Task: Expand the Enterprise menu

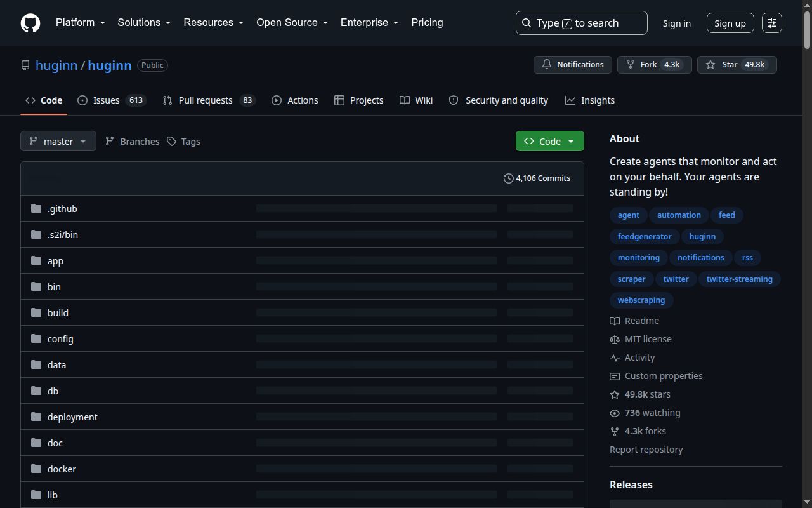Action: pos(370,22)
